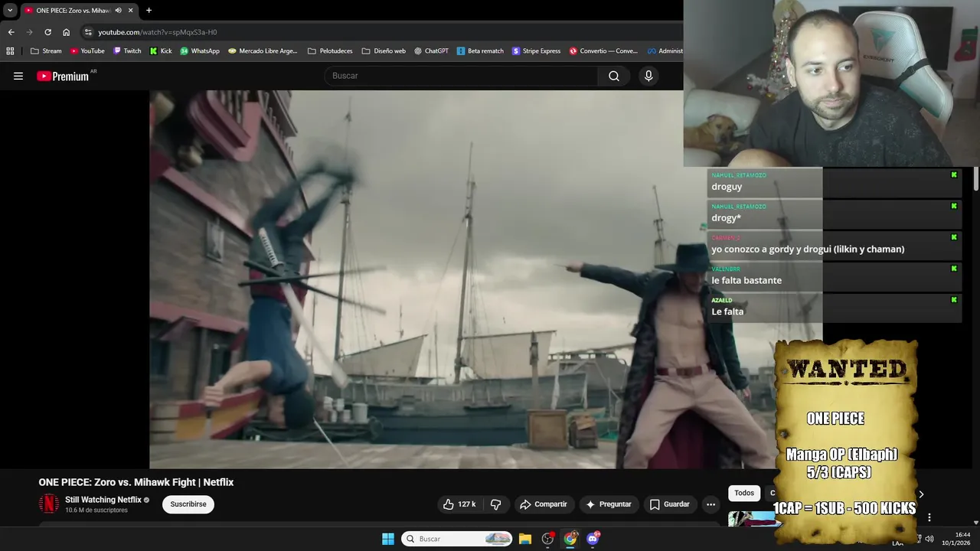Reload the page with the refresh icon
The height and width of the screenshot is (551, 980).
coord(47,32)
